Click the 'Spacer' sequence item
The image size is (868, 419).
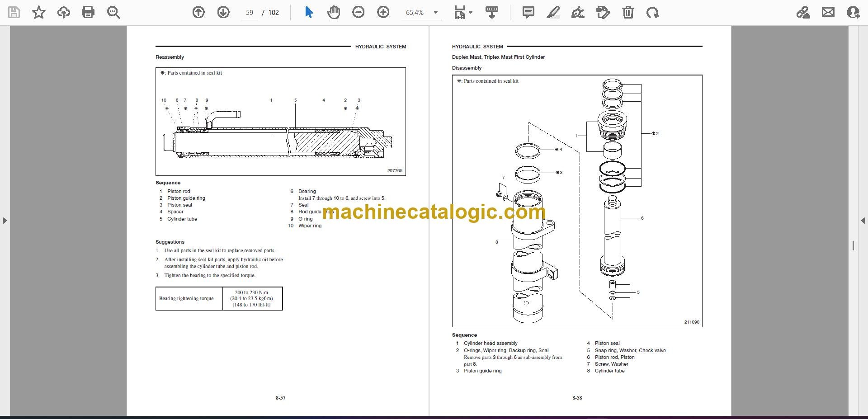pyautogui.click(x=175, y=212)
